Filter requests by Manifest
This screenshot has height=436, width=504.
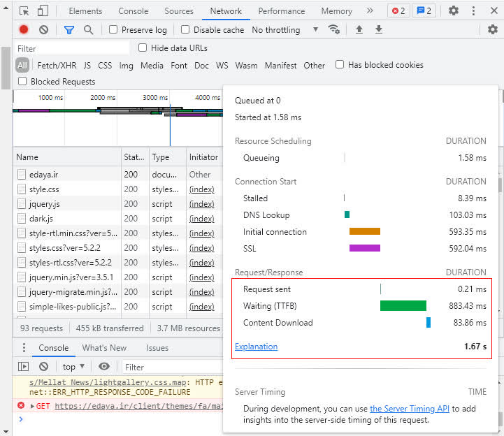[280, 65]
